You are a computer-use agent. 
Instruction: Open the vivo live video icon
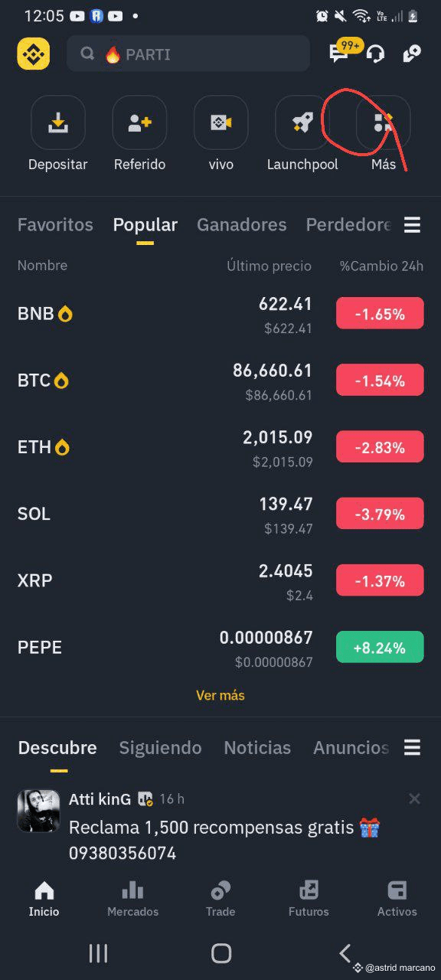[x=221, y=122]
